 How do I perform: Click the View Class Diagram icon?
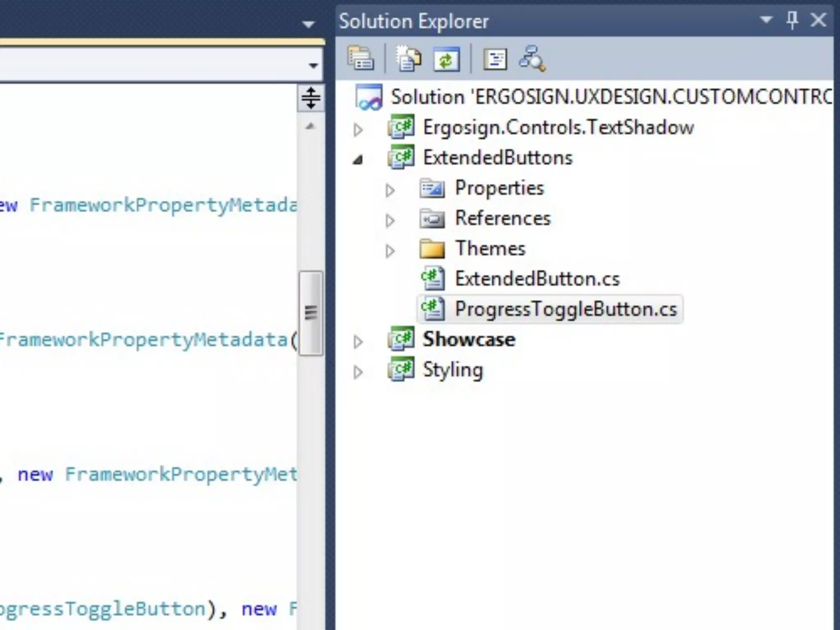[x=532, y=59]
